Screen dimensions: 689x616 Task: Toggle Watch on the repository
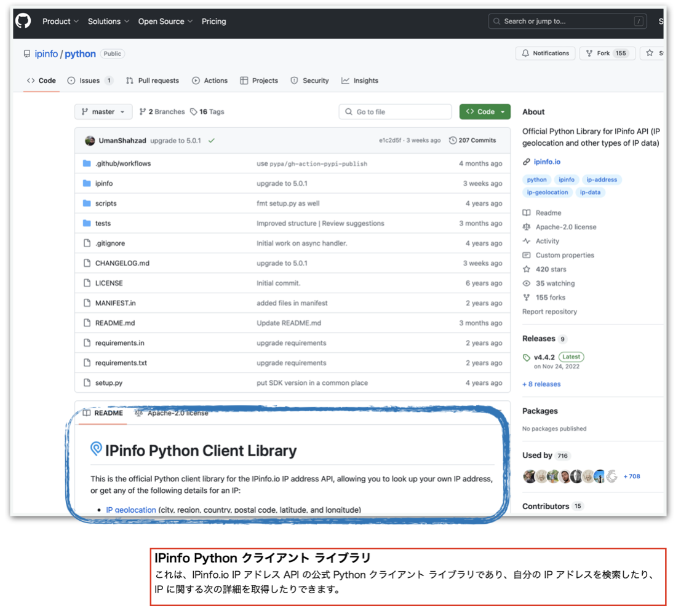(x=545, y=53)
